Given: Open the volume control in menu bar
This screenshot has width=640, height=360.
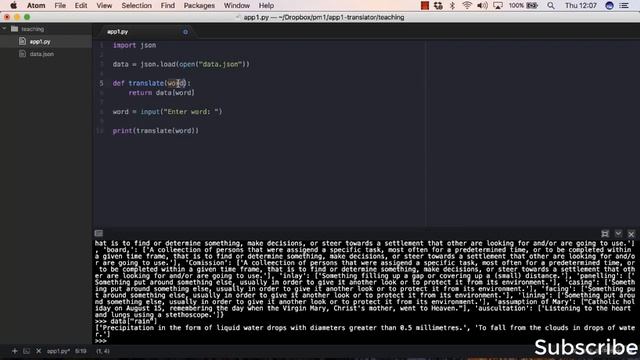Looking at the screenshot, I should (x=482, y=6).
